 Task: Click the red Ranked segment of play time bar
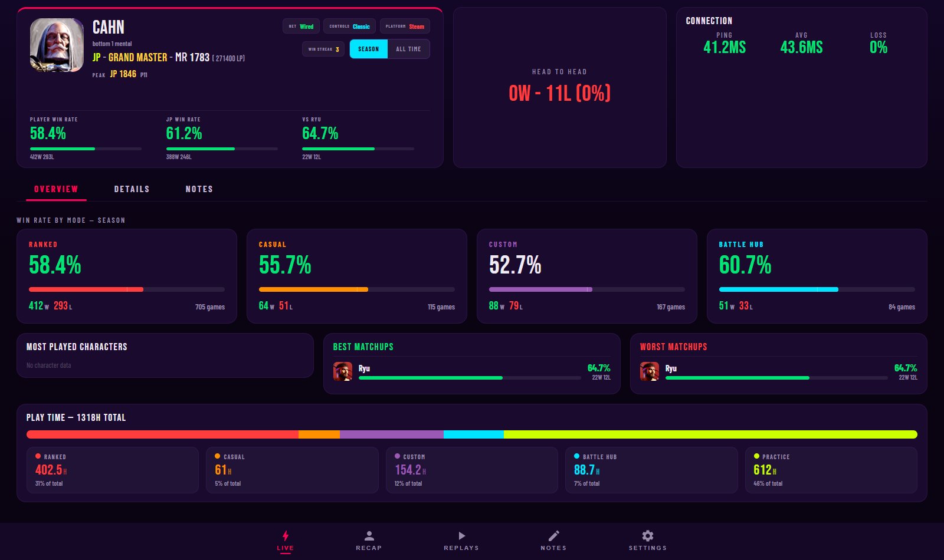(162, 434)
